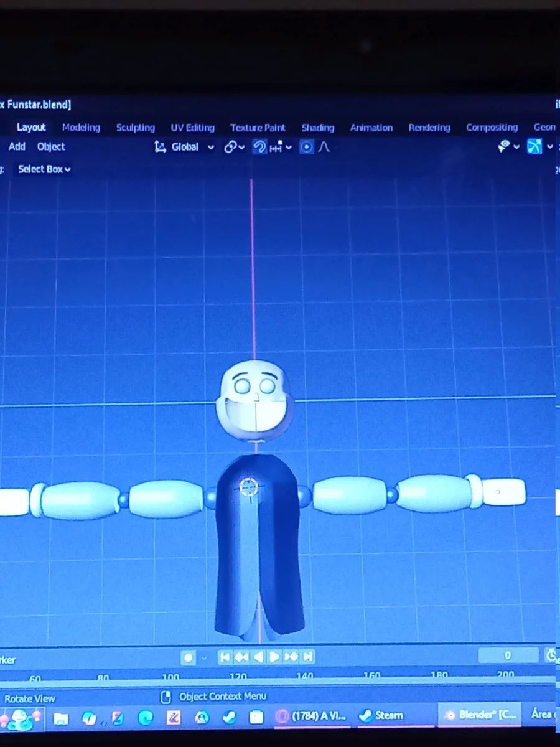Screen dimensions: 560x747
Task: Click frame 100 on the timeline ruler
Action: tap(170, 677)
